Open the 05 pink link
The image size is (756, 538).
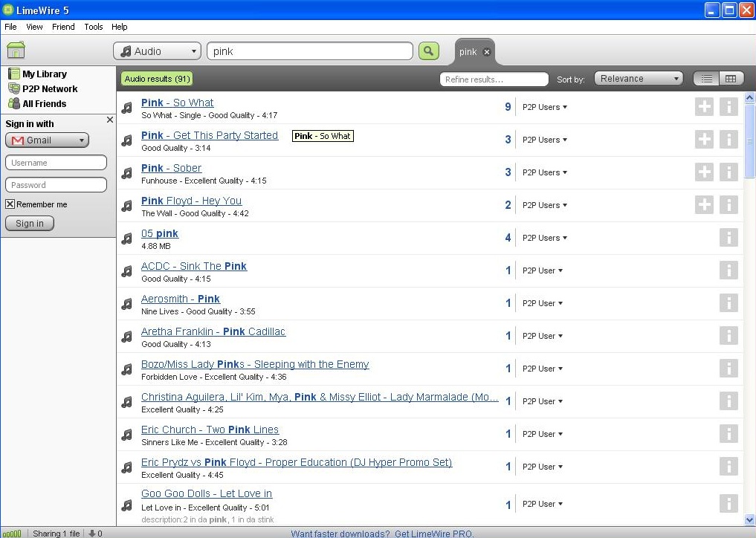[x=160, y=233]
